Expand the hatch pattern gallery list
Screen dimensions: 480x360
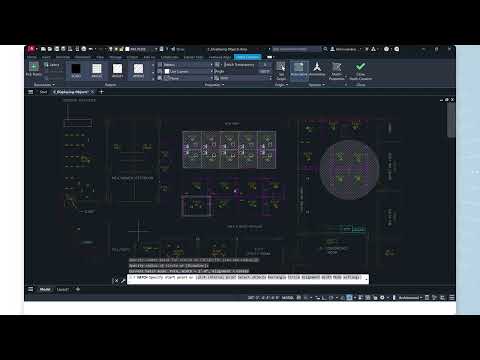pos(153,79)
